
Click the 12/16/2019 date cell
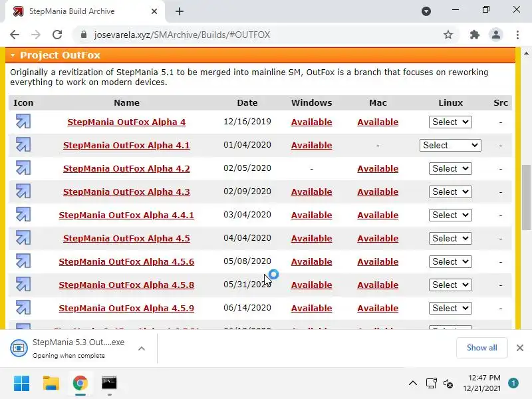click(247, 122)
